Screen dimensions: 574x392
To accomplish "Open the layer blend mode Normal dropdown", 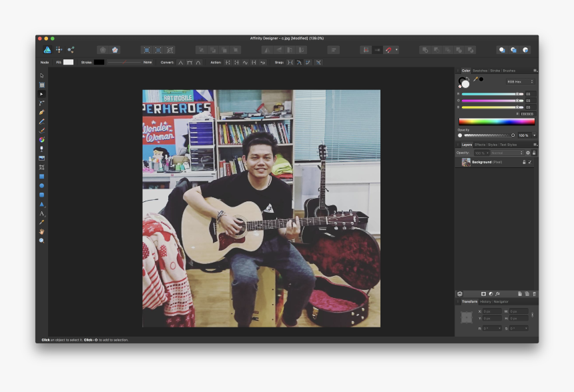I will 507,153.
